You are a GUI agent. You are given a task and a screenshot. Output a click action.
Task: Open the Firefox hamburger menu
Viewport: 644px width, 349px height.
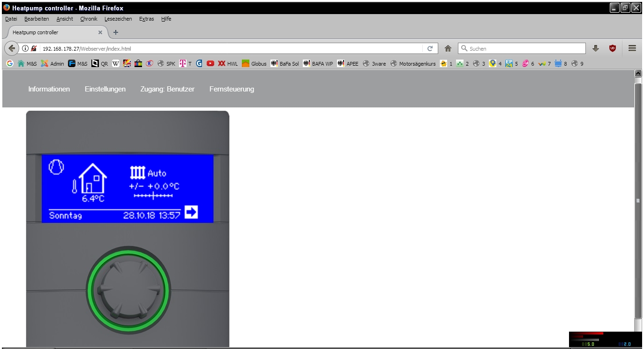(x=632, y=48)
